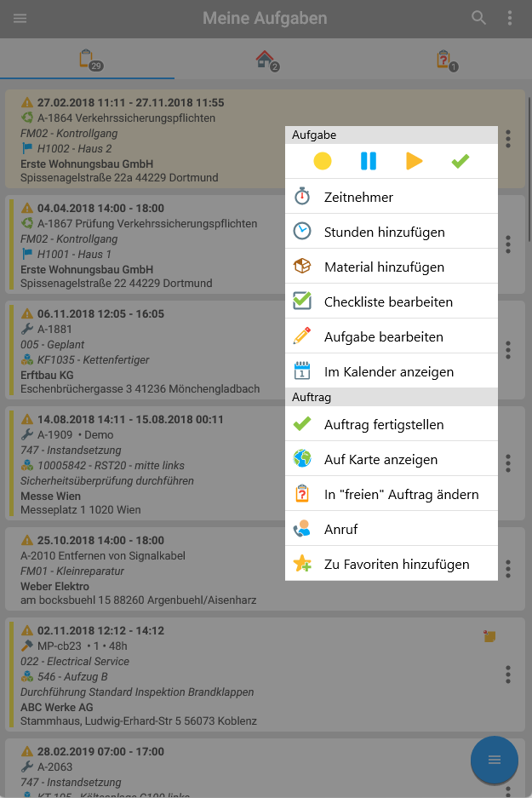Click the globe icon beside Auf Karte anzeigen
The image size is (532, 798).
[302, 458]
